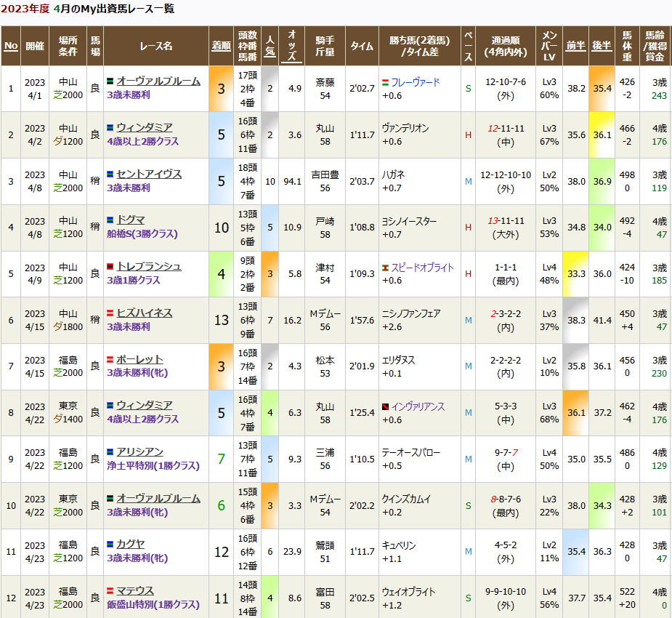Image resolution: width=672 pixels, height=618 pixels.
Task: Click the icon next to インヴァリアンス
Action: tap(385, 406)
